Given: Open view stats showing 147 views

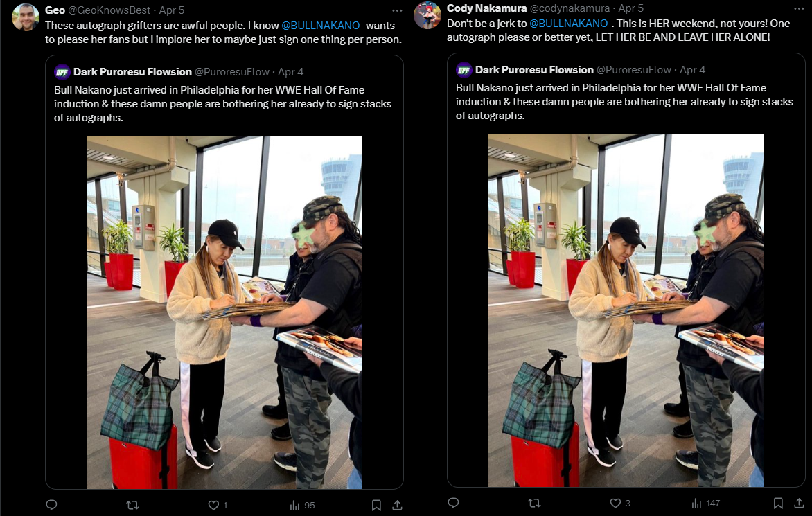Looking at the screenshot, I should (x=705, y=503).
